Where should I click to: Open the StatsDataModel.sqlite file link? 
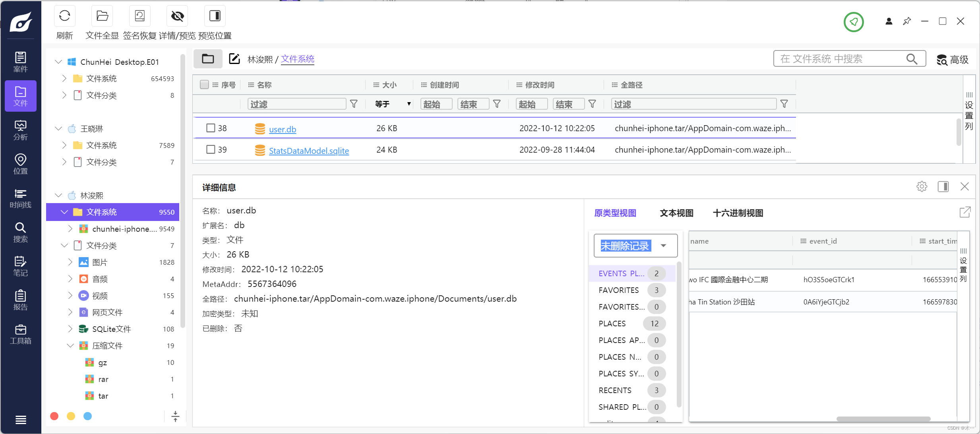(x=308, y=151)
